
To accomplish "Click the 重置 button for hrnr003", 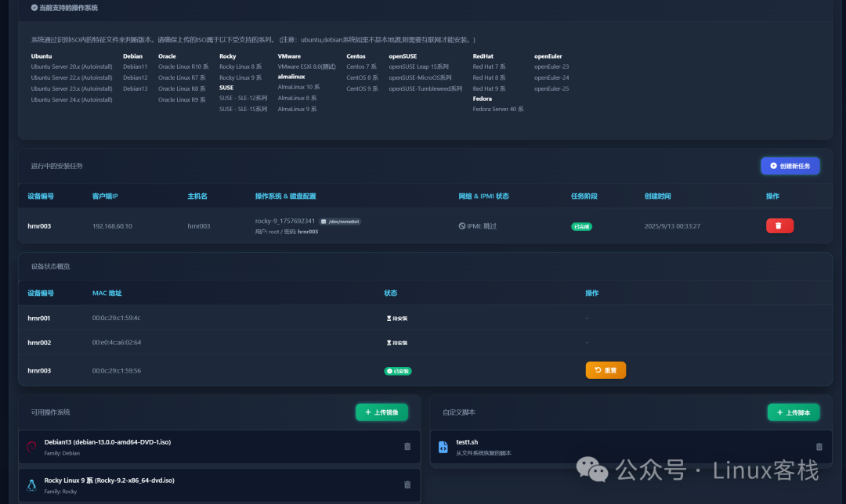I will 606,369.
